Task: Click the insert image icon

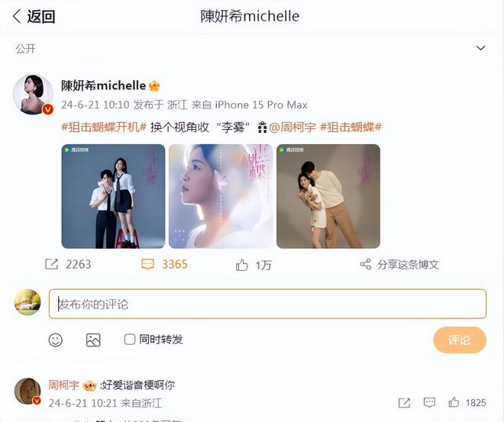Action: (93, 340)
